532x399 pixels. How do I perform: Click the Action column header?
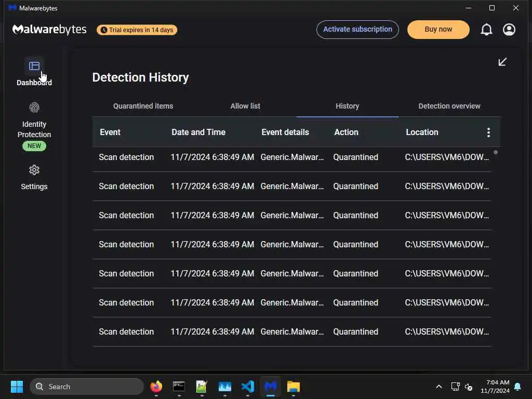point(346,132)
